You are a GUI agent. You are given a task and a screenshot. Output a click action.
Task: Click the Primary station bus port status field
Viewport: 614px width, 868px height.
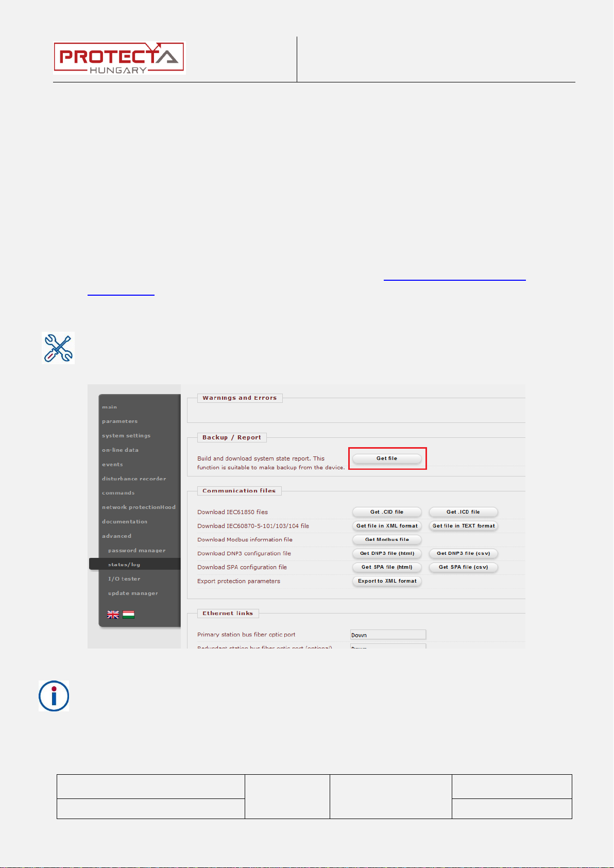pos(388,635)
